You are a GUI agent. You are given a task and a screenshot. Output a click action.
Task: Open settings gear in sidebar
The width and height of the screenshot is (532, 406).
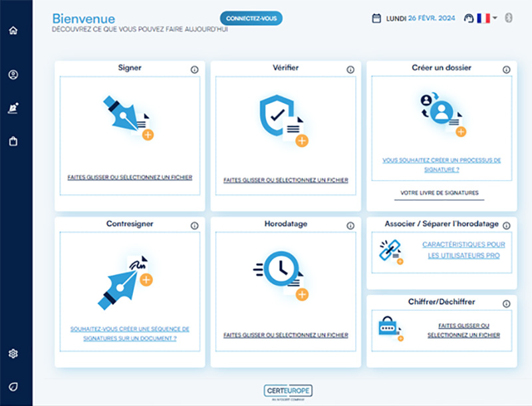pyautogui.click(x=13, y=353)
